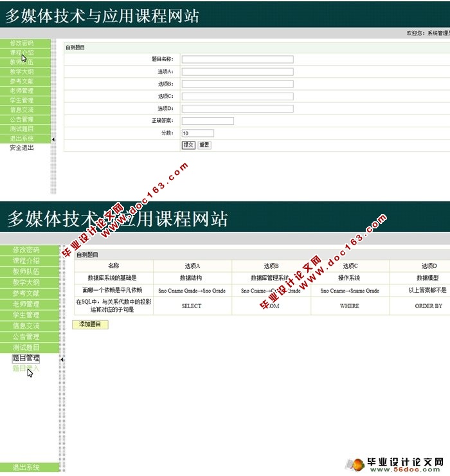Image resolution: width=450 pixels, height=476 pixels.
Task: Click the 分数 field showing 10
Action: pyautogui.click(x=198, y=133)
